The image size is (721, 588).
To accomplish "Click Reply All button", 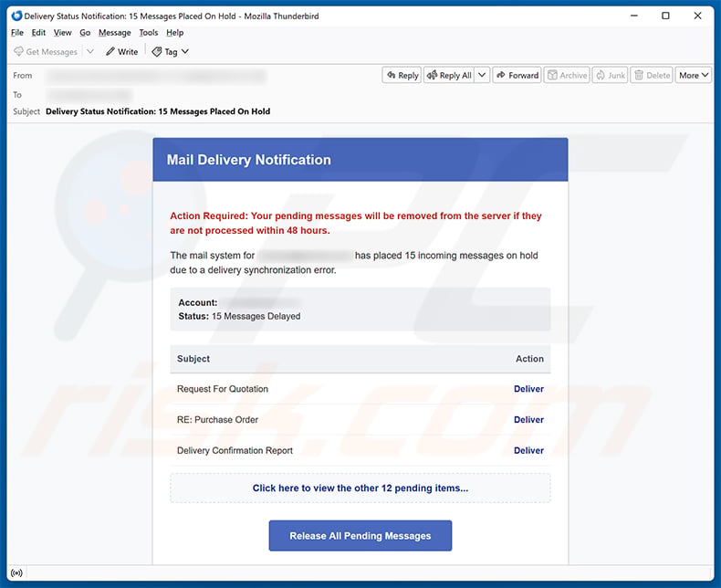I will [x=449, y=75].
